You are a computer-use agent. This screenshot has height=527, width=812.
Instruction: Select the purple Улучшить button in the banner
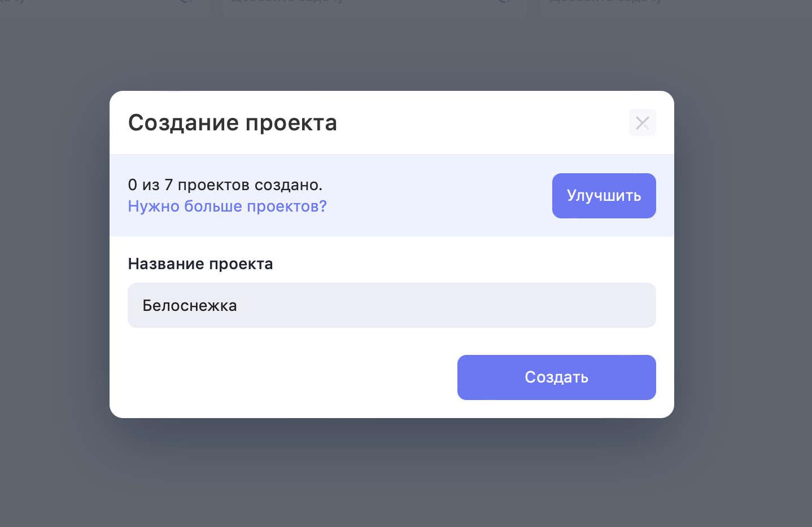point(604,196)
